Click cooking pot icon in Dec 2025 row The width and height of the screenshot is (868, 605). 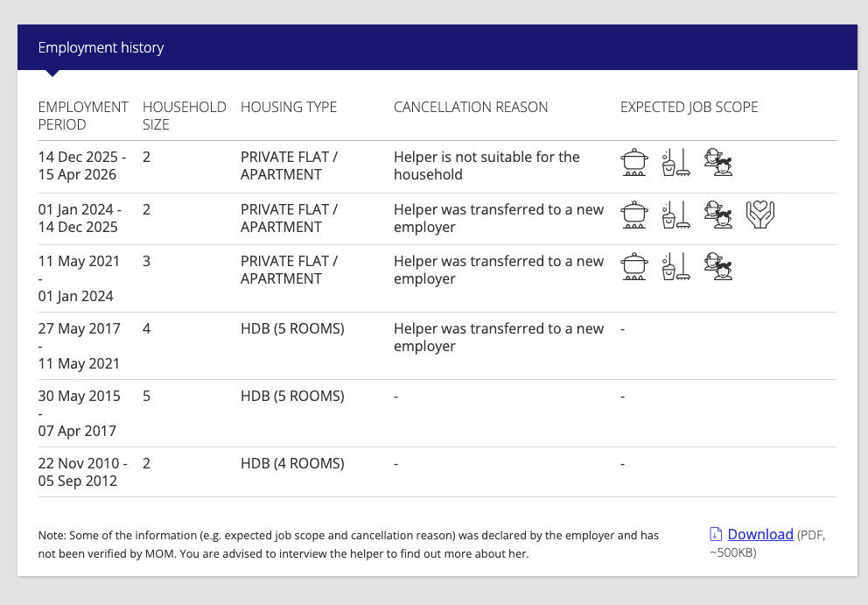634,162
